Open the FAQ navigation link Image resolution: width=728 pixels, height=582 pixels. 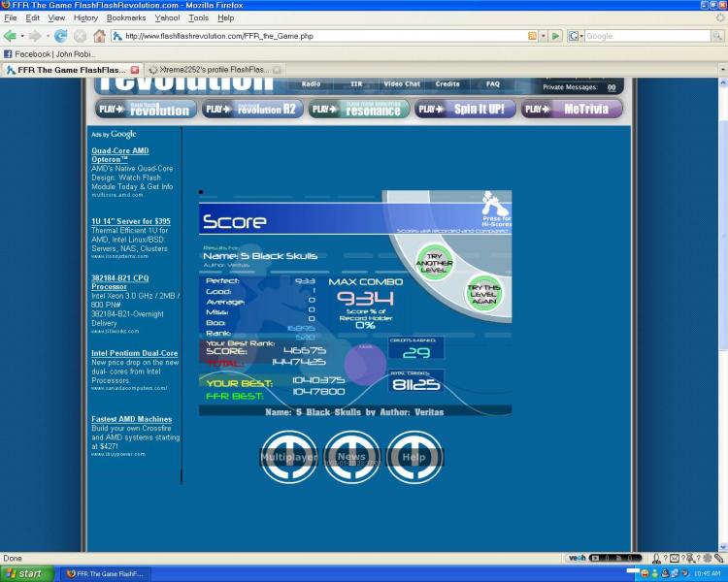pyautogui.click(x=492, y=84)
